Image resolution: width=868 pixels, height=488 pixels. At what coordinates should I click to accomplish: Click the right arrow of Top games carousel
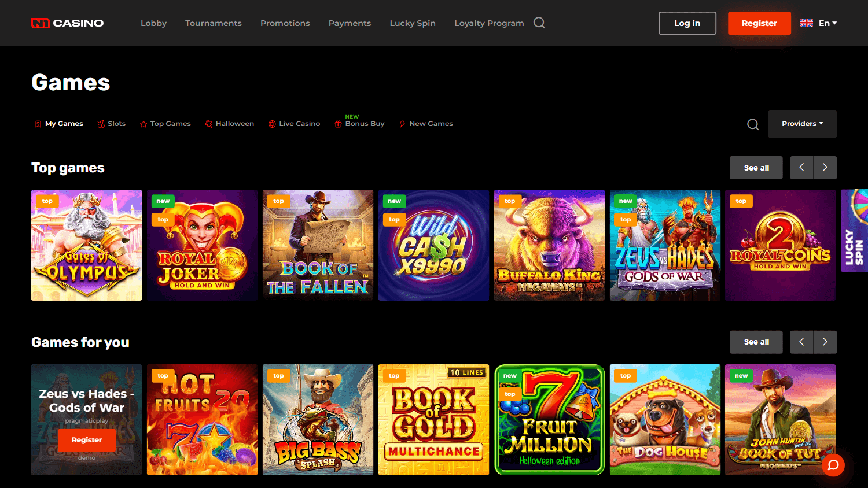click(825, 168)
